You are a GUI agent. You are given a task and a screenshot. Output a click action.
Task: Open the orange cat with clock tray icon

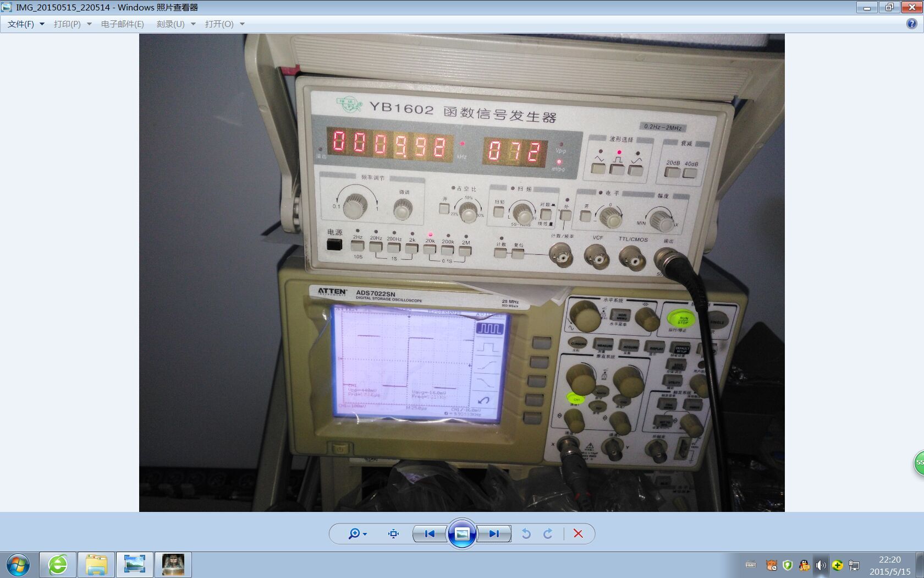pos(772,565)
